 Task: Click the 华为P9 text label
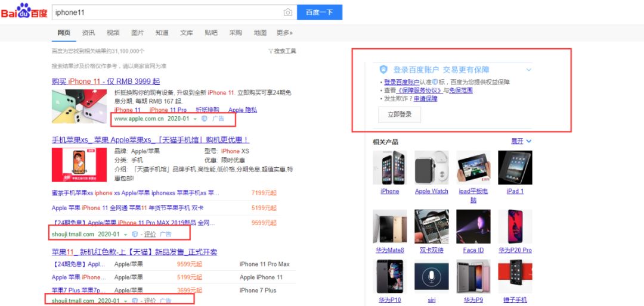point(473,300)
